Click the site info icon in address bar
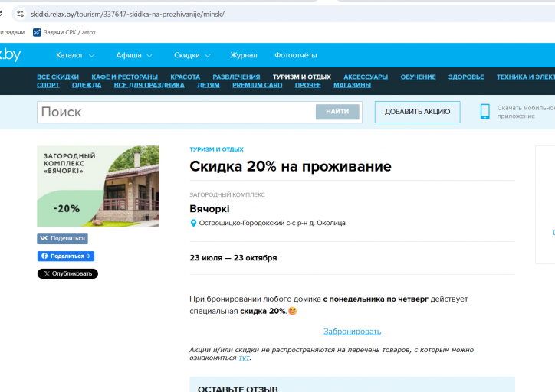 coord(20,14)
